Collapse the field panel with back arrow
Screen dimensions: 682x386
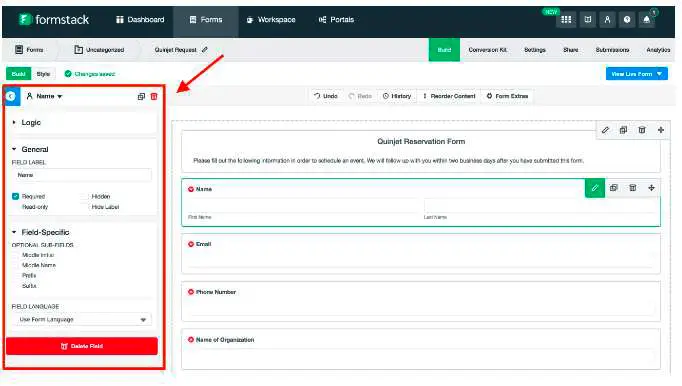coord(11,96)
